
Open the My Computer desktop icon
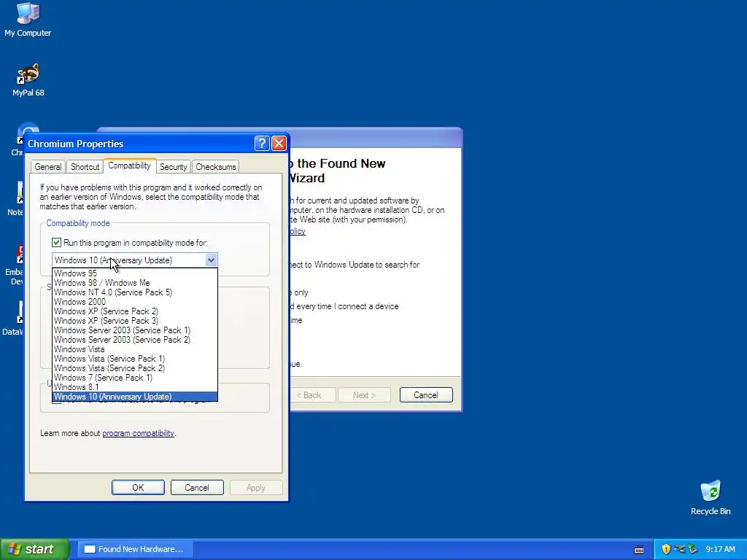28,19
